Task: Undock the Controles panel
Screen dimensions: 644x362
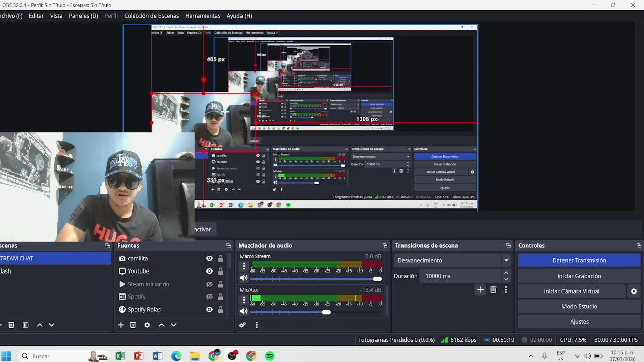Action: [x=639, y=246]
